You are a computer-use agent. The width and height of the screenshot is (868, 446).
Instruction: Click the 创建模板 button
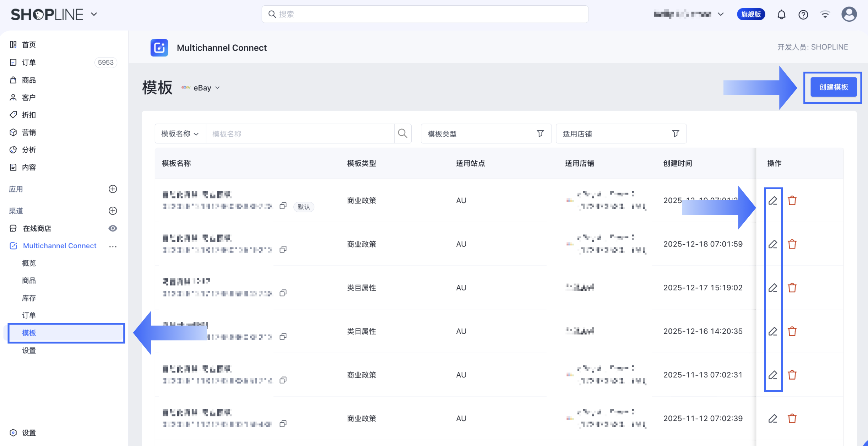tap(833, 87)
